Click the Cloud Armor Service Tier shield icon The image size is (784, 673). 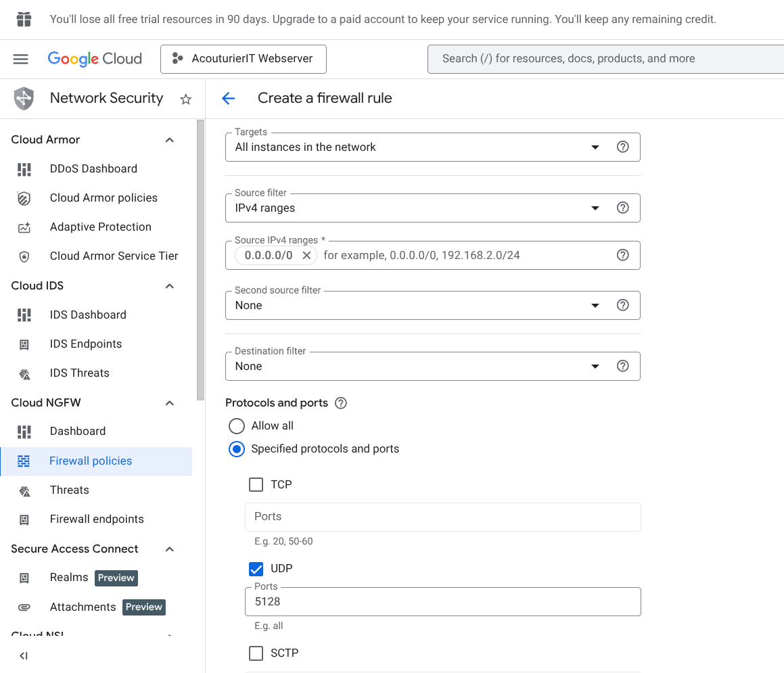pos(24,256)
